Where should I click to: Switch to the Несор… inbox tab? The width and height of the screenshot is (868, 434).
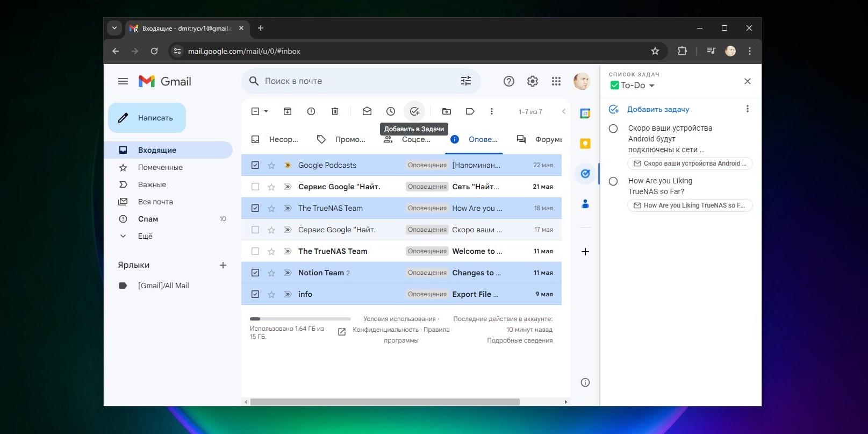[x=275, y=139]
